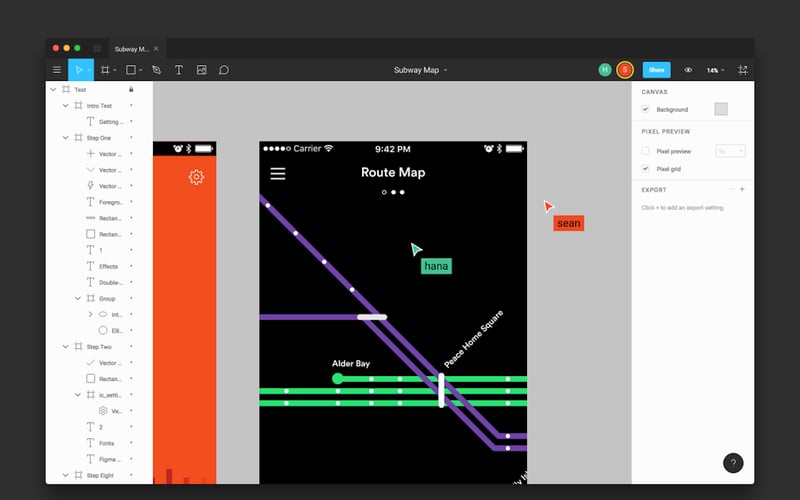Open Frame tool dropdown arrow
The image size is (800, 500).
[x=115, y=70]
